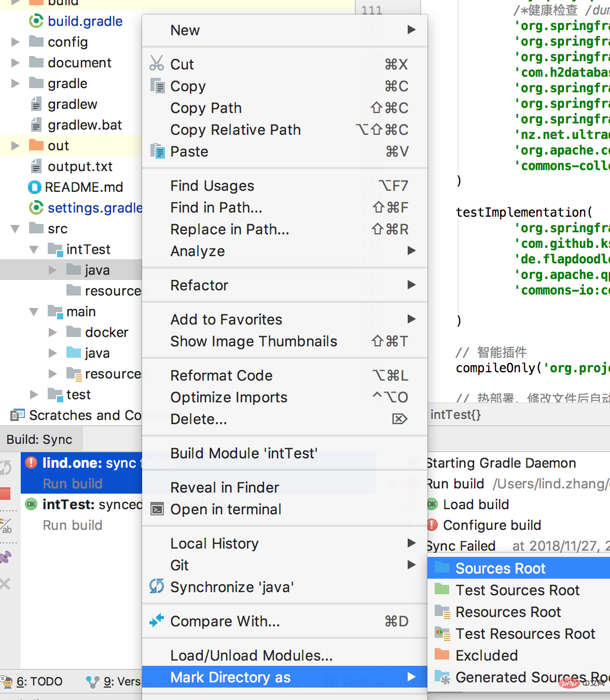This screenshot has height=700, width=610.
Task: Click the Open in terminal icon
Action: 157,509
